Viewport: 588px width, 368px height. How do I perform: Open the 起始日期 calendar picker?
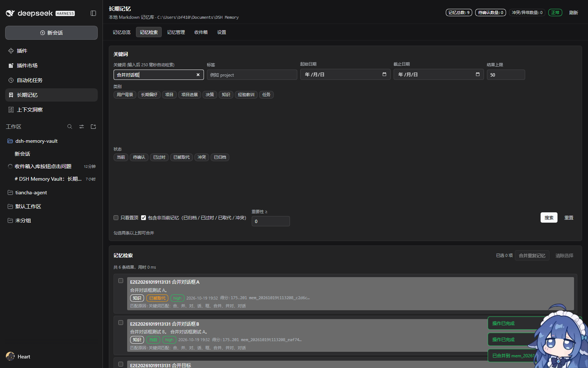pos(384,74)
